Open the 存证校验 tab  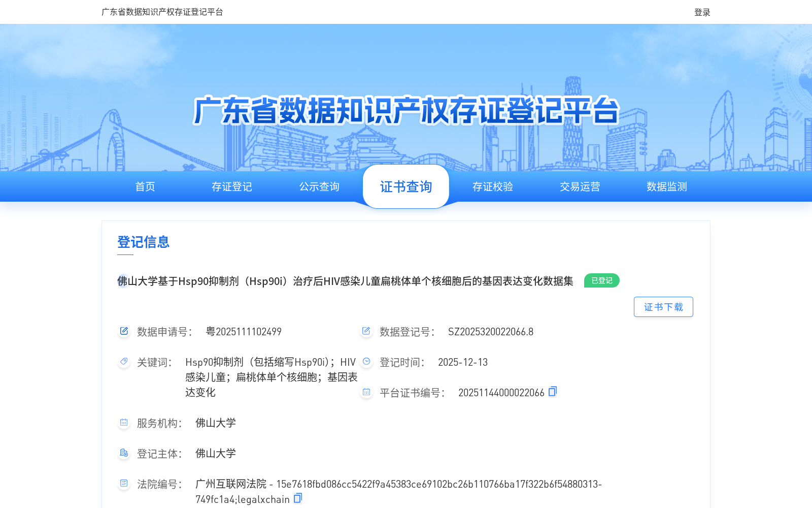[493, 187]
